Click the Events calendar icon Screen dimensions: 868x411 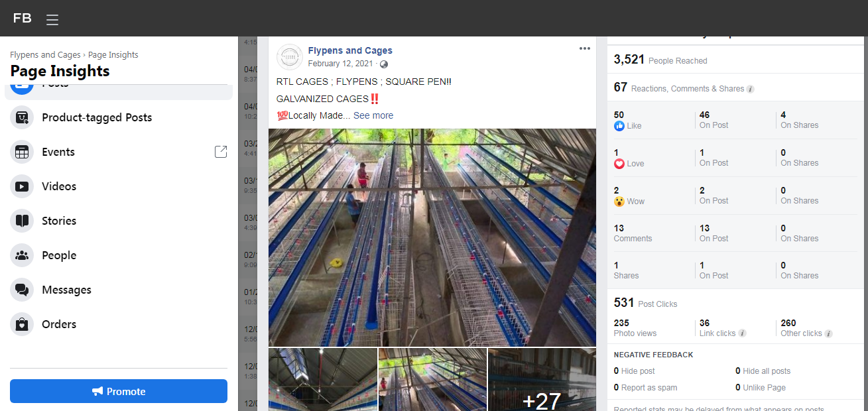tap(22, 152)
